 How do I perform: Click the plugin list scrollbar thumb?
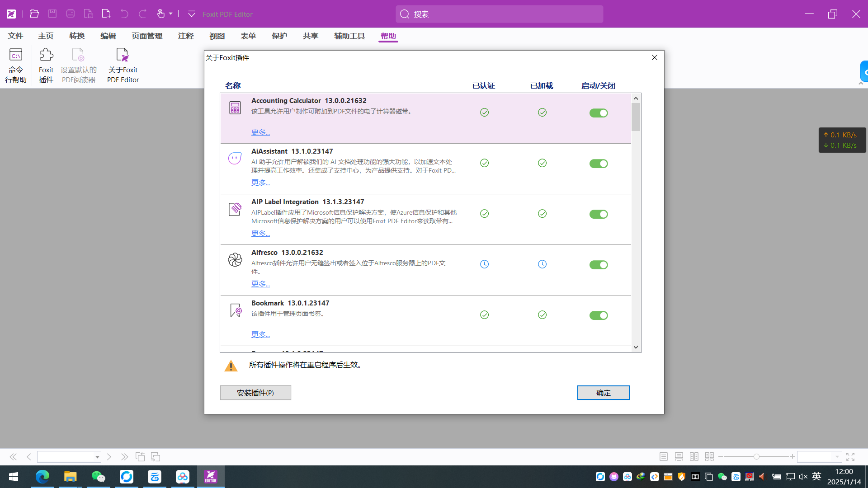click(636, 117)
